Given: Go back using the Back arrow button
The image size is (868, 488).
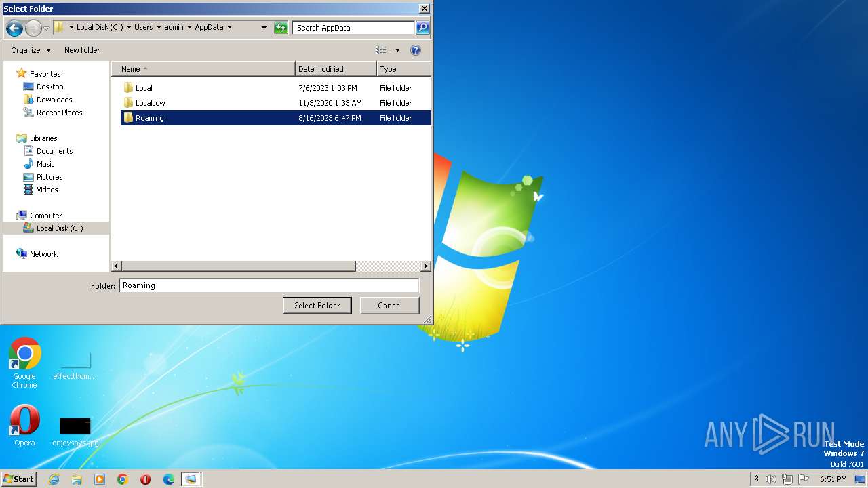Looking at the screenshot, I should 14,28.
